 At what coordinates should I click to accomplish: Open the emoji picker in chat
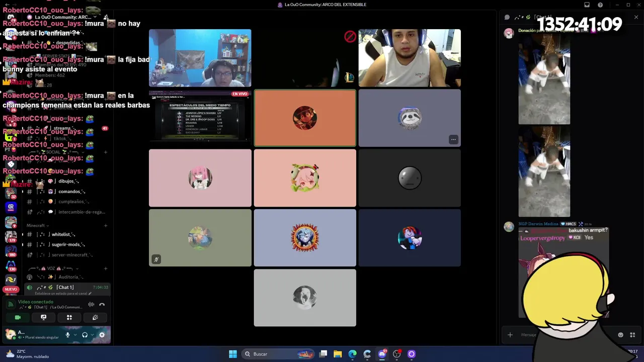620,335
